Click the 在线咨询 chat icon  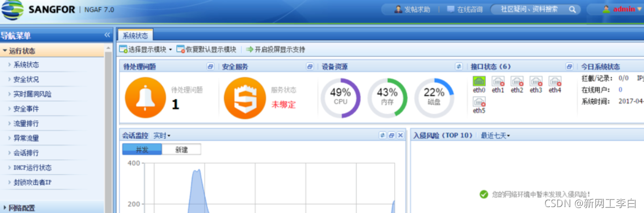pyautogui.click(x=451, y=9)
